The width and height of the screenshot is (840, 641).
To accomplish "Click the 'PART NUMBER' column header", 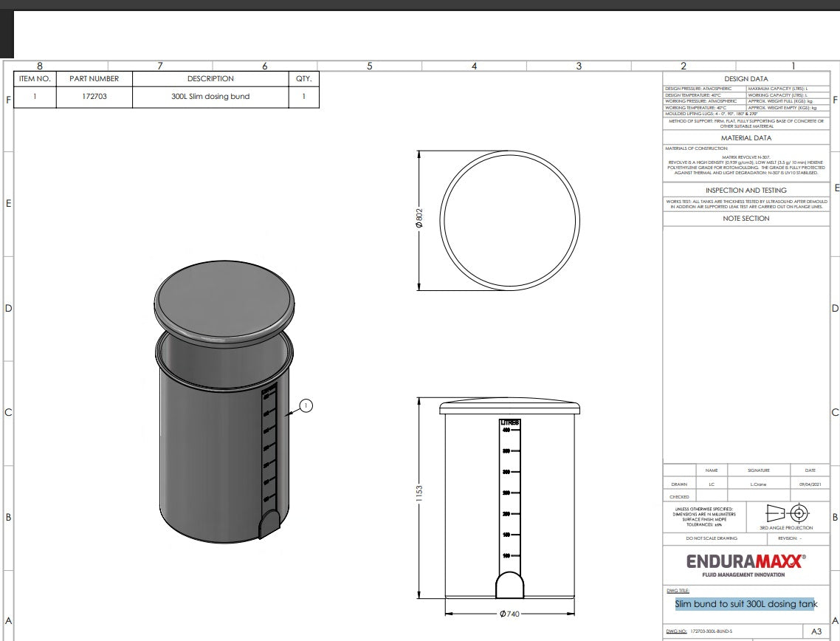I will [x=94, y=79].
